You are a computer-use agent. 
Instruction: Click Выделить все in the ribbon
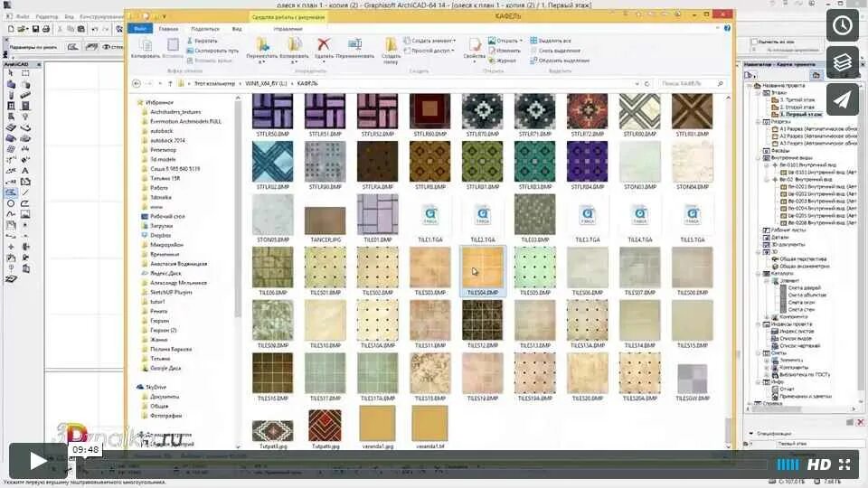551,41
